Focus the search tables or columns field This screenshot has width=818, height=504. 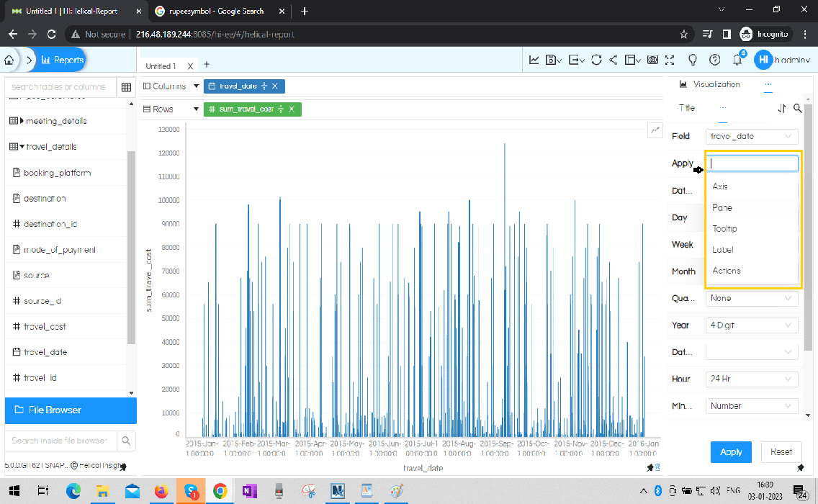60,87
